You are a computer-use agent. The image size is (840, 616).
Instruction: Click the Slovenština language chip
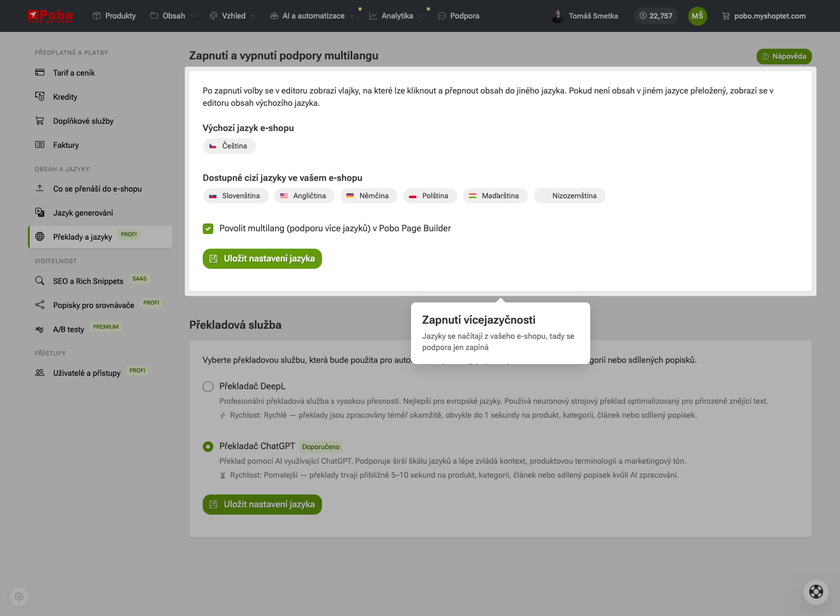pyautogui.click(x=235, y=196)
